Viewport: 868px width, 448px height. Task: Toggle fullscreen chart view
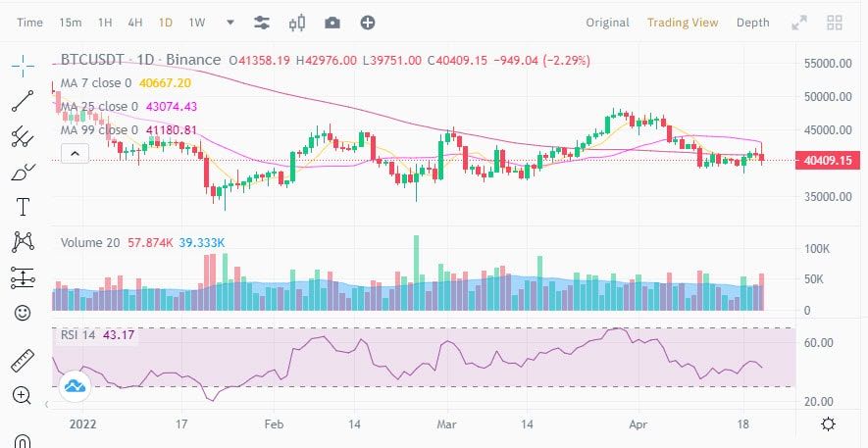[799, 23]
